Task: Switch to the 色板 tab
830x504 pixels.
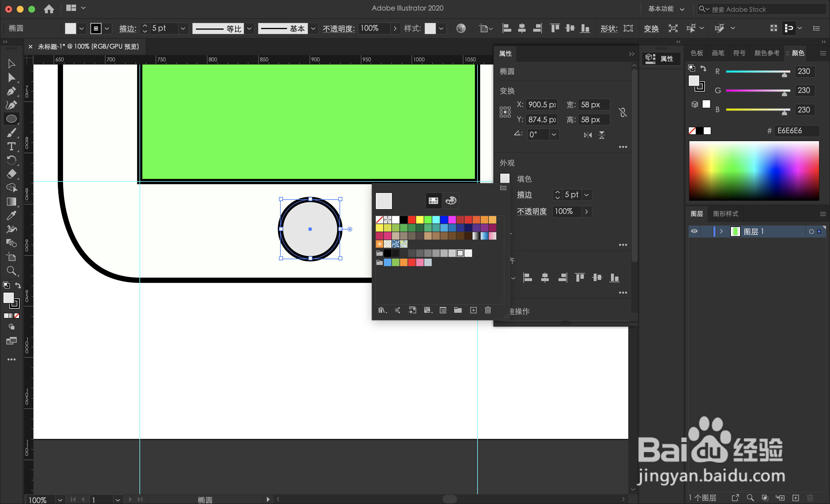Action: [697, 53]
